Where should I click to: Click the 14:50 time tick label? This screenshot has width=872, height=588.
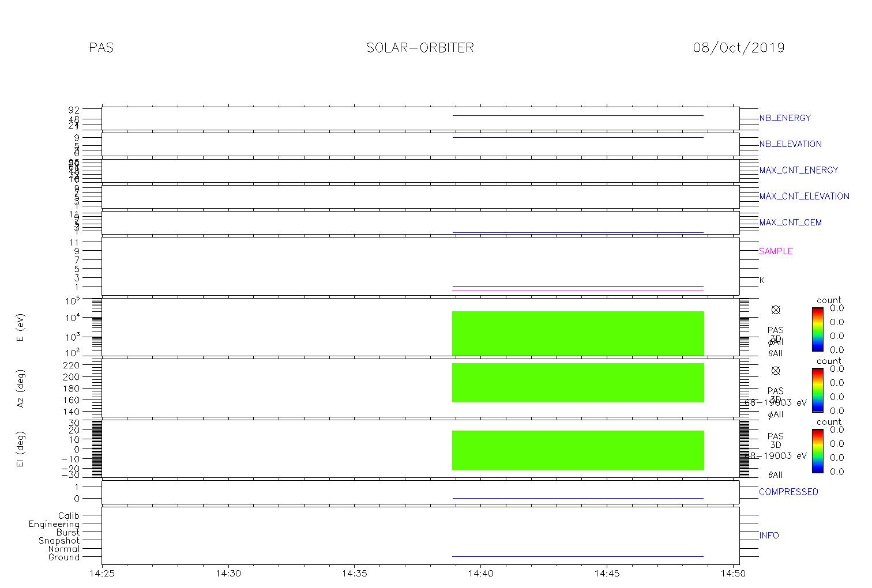pyautogui.click(x=732, y=574)
